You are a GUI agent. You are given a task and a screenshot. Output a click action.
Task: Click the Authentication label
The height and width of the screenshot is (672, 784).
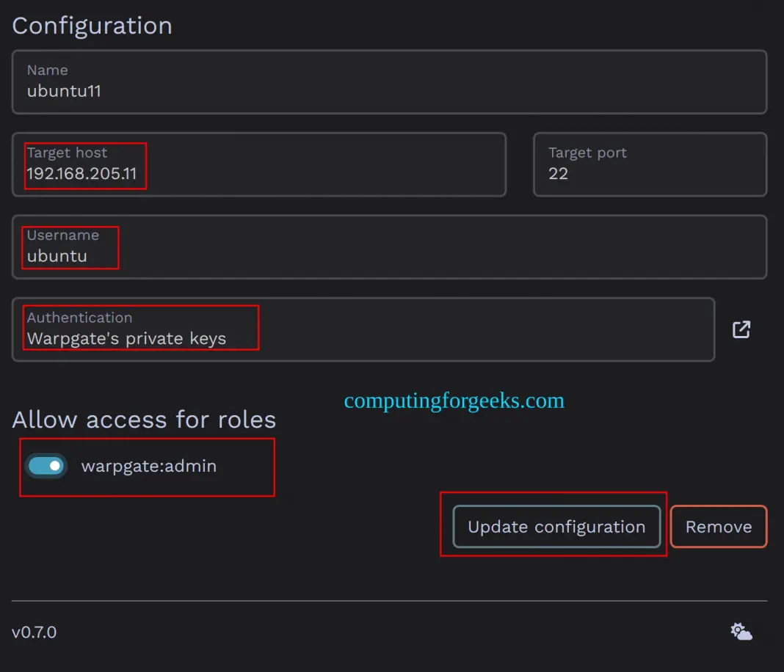[79, 317]
